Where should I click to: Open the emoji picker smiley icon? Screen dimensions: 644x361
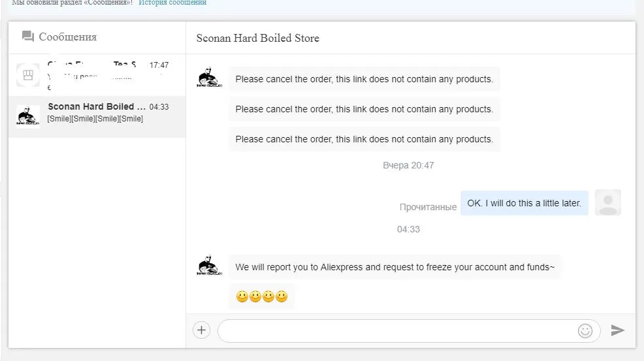click(585, 330)
